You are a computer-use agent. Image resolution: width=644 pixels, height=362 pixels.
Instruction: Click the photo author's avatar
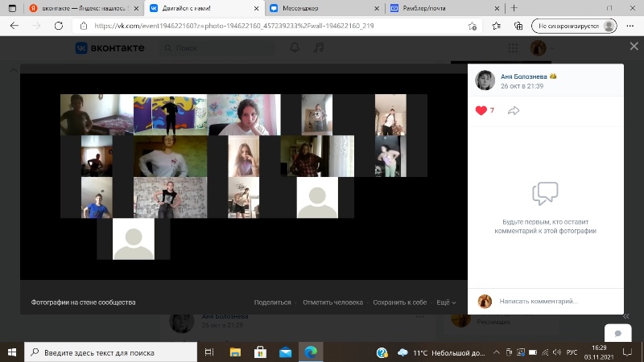[x=485, y=80]
